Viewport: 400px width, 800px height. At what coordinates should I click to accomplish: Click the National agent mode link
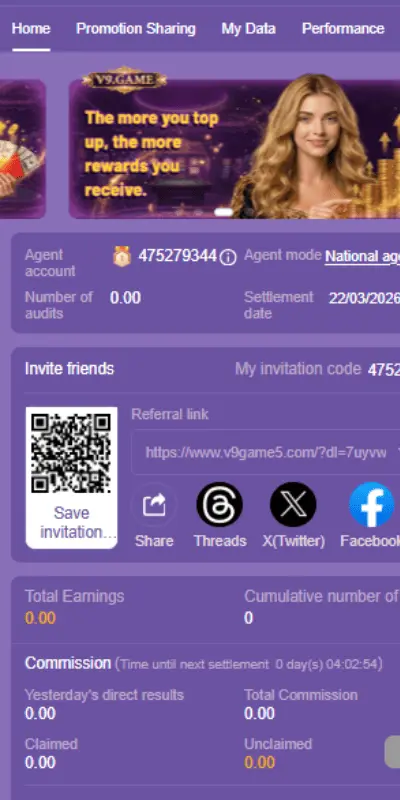tap(362, 257)
